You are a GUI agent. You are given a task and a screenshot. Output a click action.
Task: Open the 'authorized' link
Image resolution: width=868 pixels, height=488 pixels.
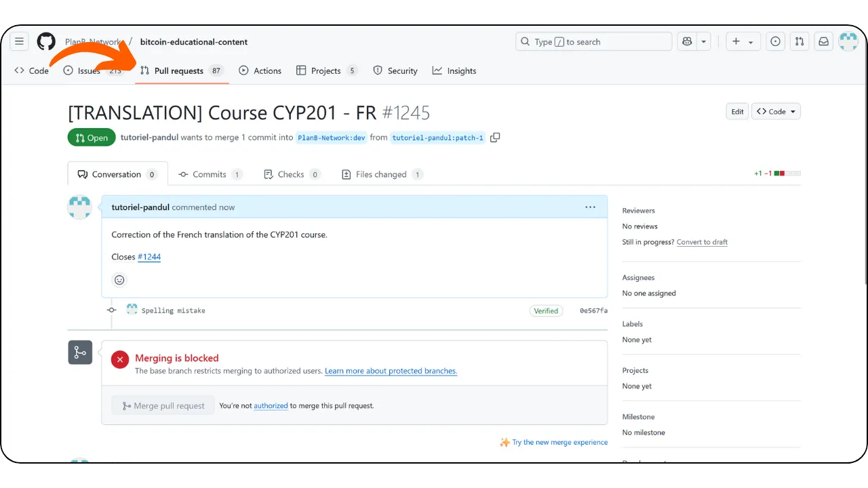point(271,406)
